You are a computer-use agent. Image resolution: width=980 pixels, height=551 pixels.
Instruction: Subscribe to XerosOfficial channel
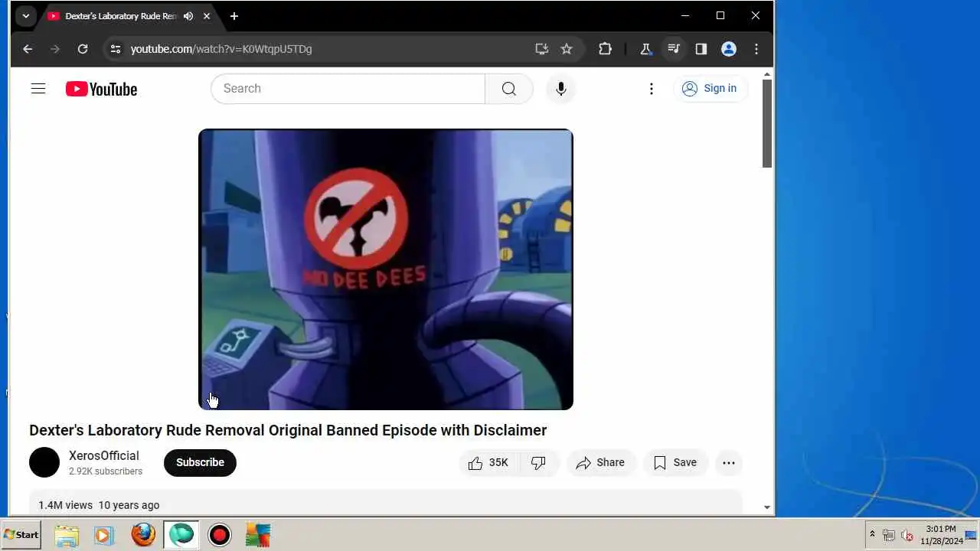pyautogui.click(x=200, y=462)
